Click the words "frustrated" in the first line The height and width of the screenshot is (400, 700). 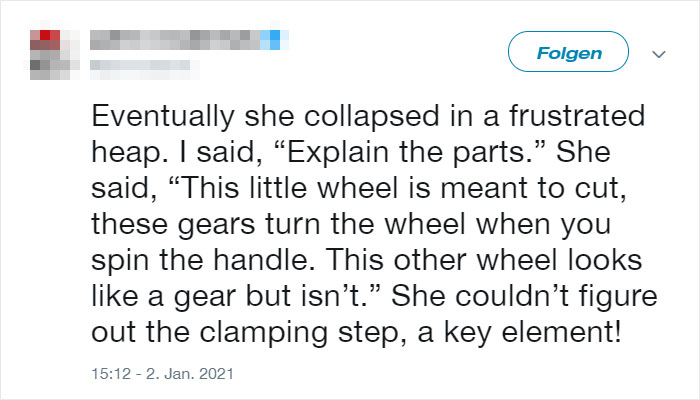[577, 116]
